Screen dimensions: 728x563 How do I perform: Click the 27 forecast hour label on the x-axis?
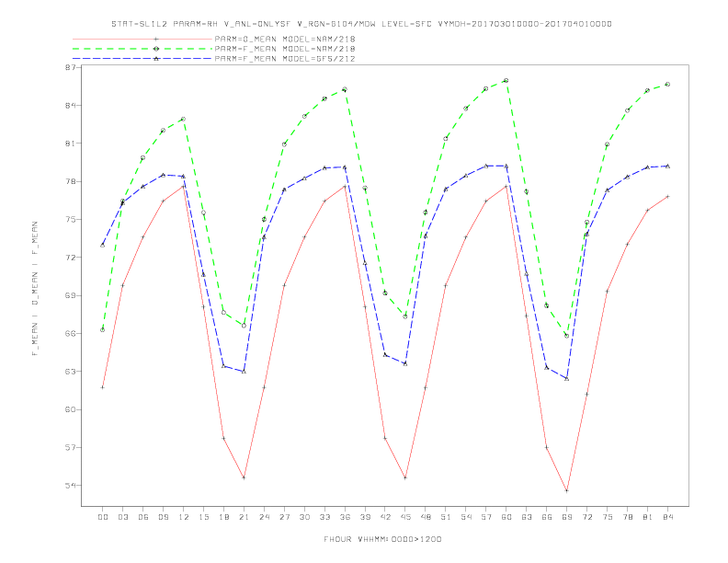(284, 517)
